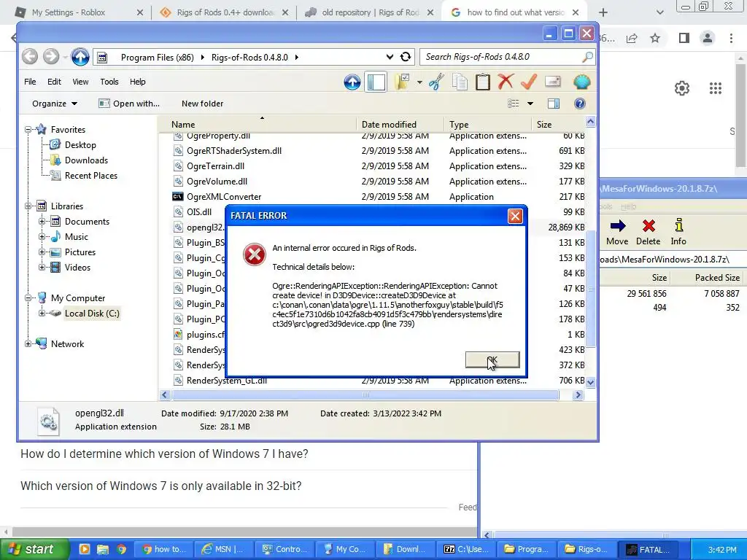The image size is (747, 560).
Task: Select the OgreTerrain.dll file
Action: (215, 166)
